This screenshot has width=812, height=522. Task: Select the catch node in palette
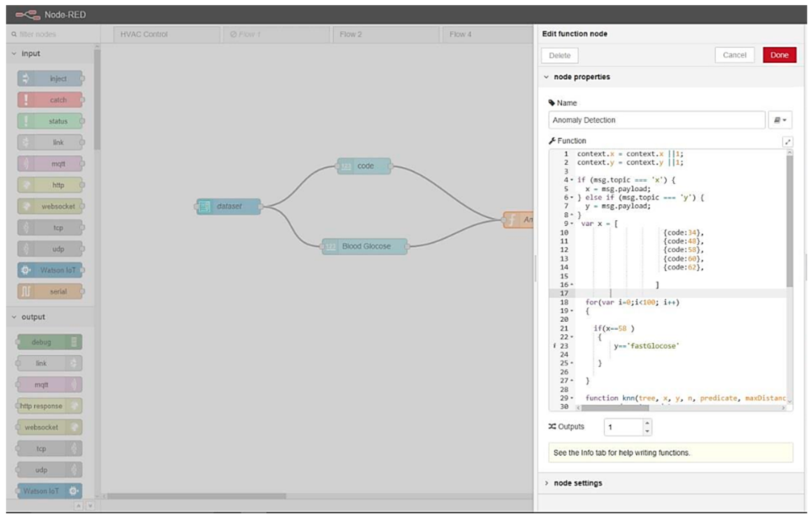click(50, 100)
